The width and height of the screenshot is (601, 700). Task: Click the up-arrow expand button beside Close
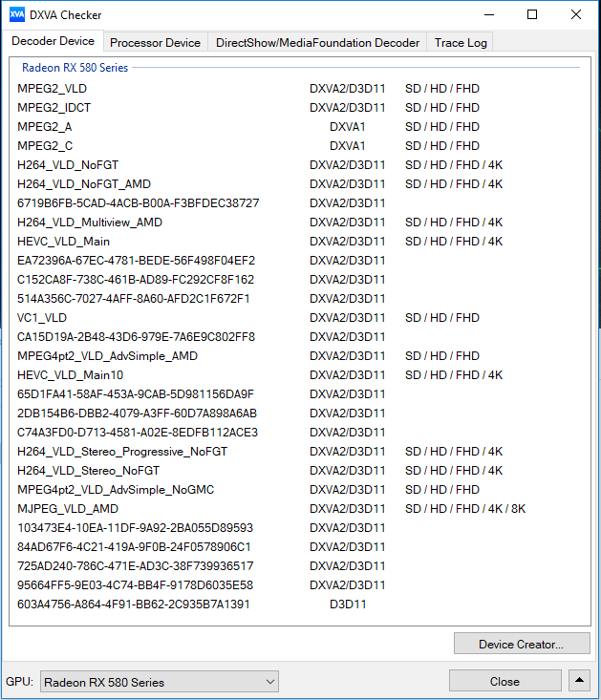point(579,681)
